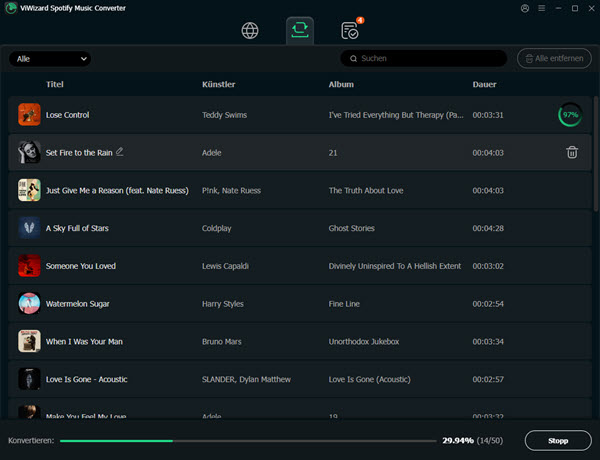
Task: Click duration 00:03:34
Action: (488, 342)
